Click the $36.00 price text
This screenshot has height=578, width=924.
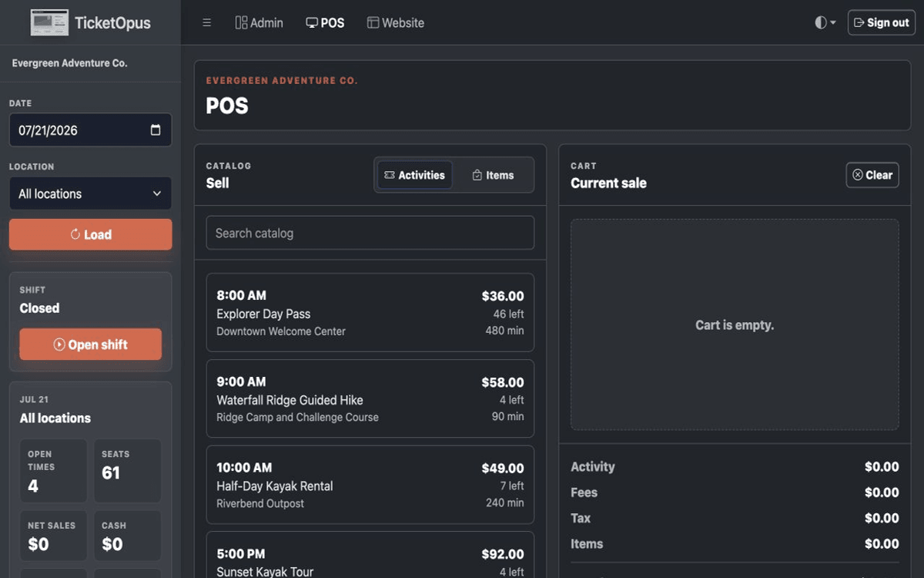pos(503,296)
